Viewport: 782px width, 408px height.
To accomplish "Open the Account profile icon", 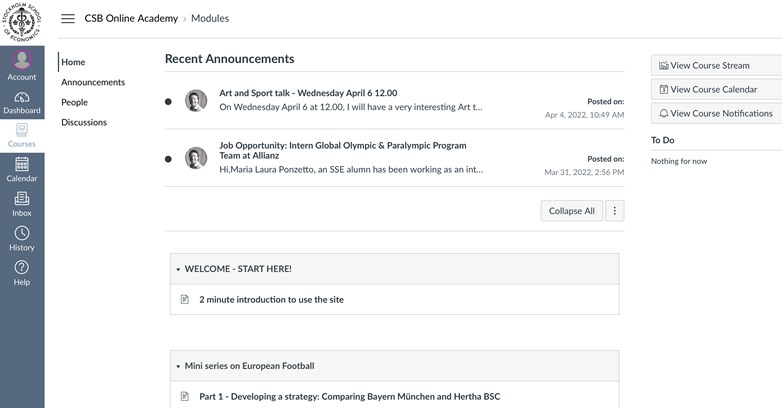I will coord(21,62).
